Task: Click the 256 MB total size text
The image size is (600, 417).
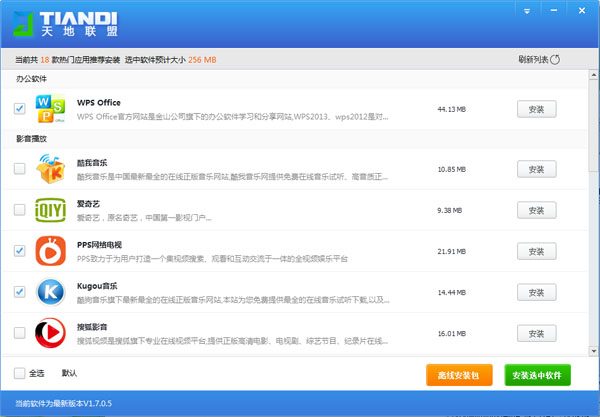Action: click(x=202, y=60)
